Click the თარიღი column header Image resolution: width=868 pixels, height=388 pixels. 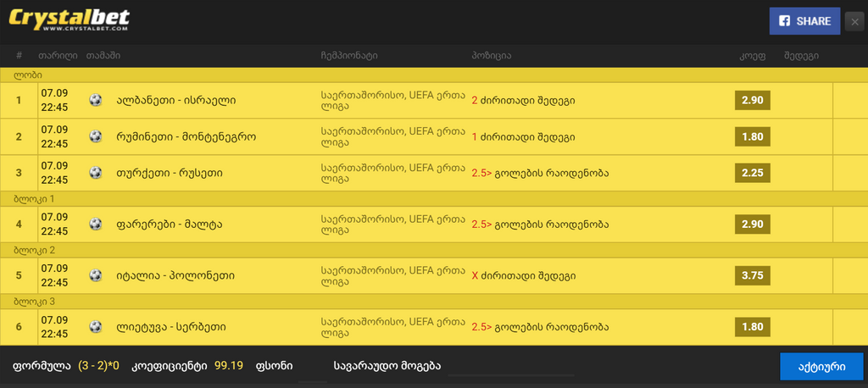pyautogui.click(x=58, y=56)
